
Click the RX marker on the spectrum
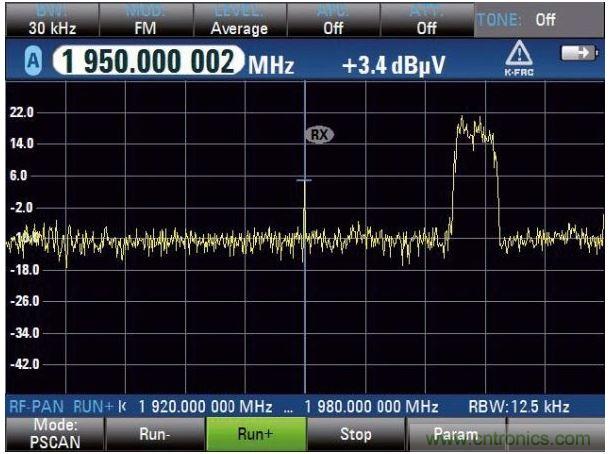click(319, 134)
